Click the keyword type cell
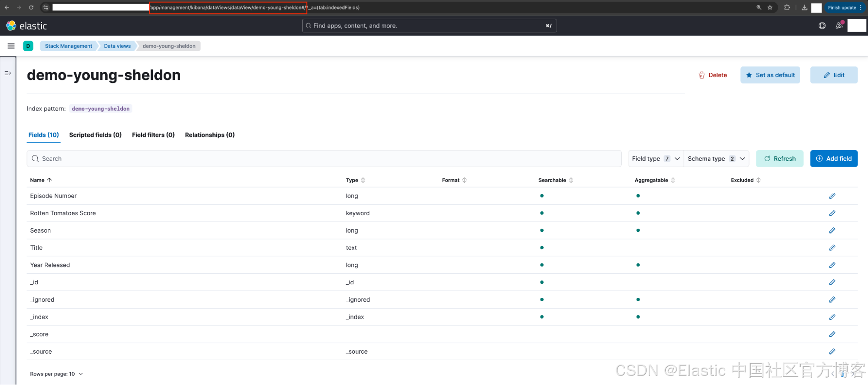Image resolution: width=868 pixels, height=385 pixels. (358, 213)
